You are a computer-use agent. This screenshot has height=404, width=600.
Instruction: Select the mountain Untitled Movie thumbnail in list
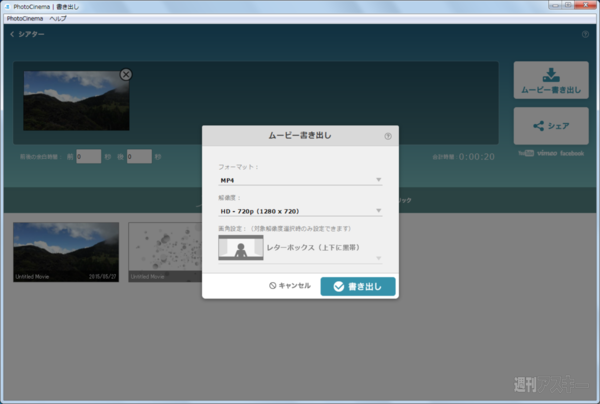click(66, 252)
